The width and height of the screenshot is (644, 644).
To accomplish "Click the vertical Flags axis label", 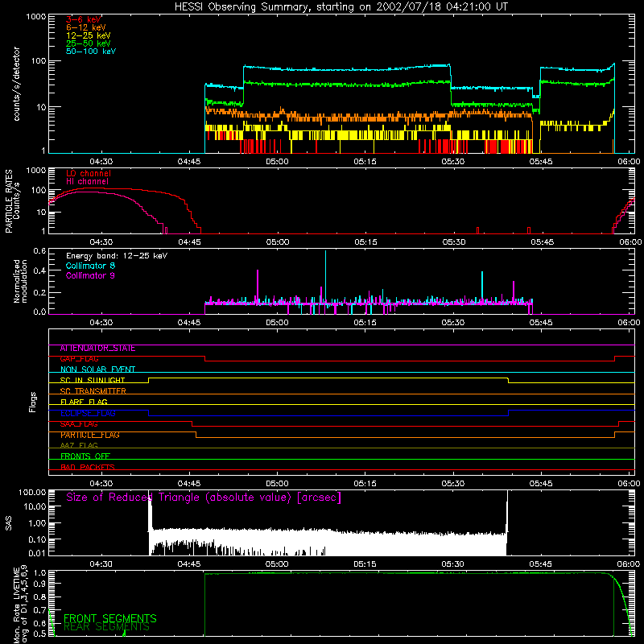I will point(33,402).
